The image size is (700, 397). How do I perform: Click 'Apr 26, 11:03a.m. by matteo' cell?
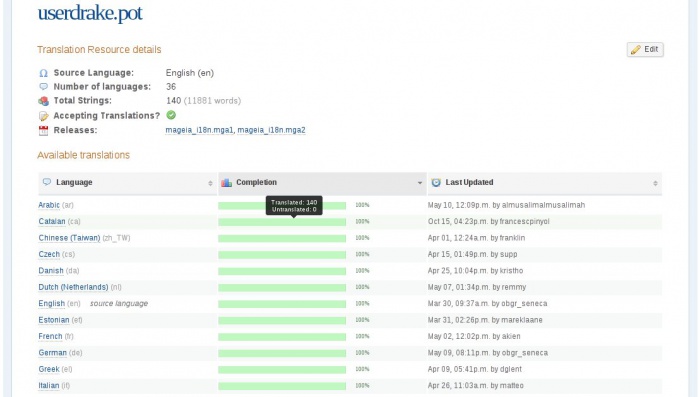tap(475, 386)
